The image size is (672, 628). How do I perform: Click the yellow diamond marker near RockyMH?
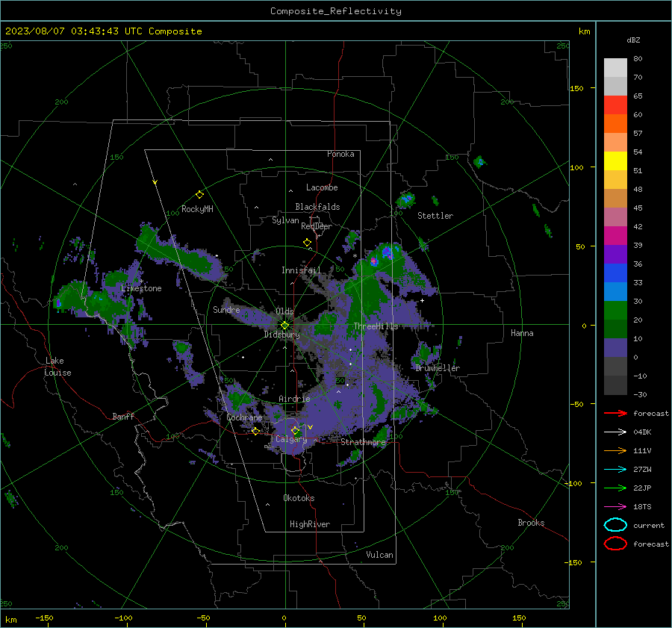click(199, 195)
